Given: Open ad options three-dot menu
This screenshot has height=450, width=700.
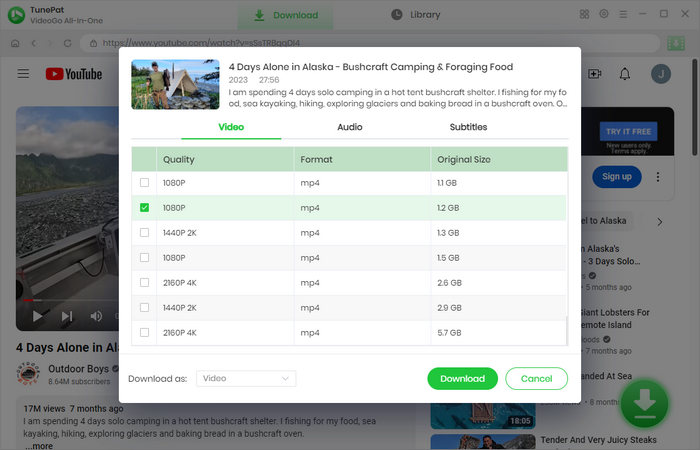Looking at the screenshot, I should click(658, 177).
